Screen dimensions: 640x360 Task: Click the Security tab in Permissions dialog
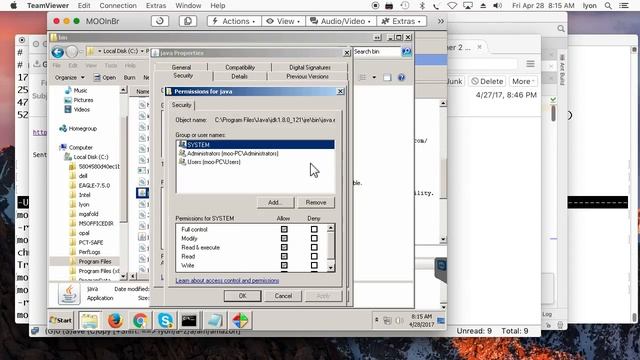coord(181,105)
